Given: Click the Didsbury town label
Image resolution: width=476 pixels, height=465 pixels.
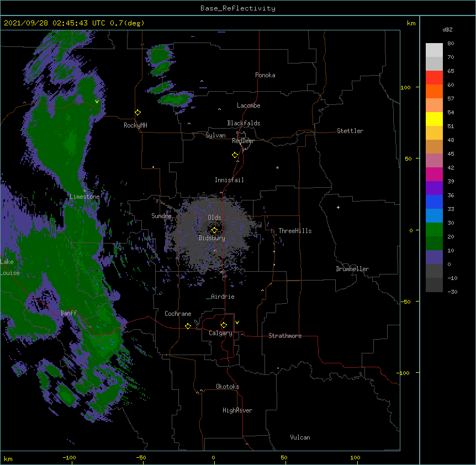Looking at the screenshot, I should [212, 238].
